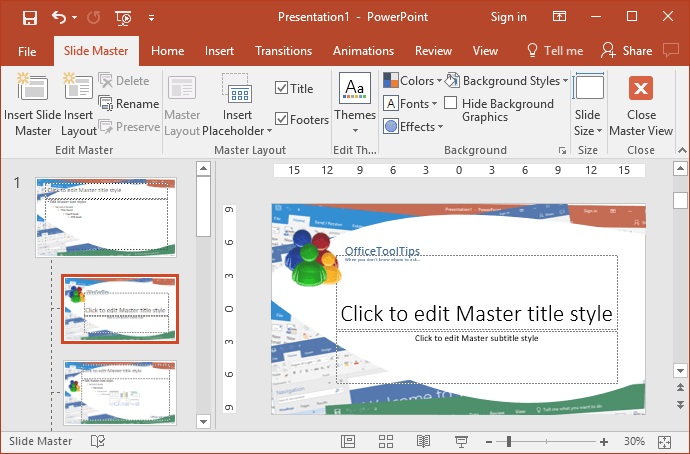Select the highlighted title layout thumbnail

120,309
